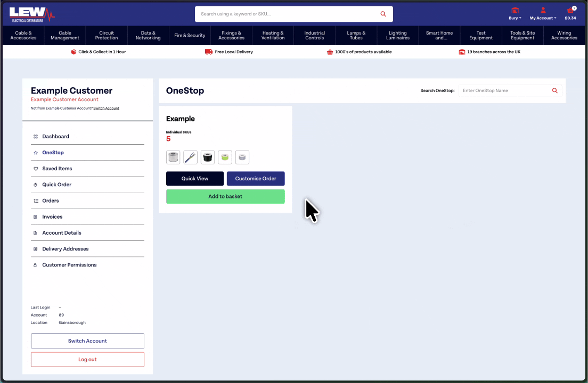Select the green cable reel product thumbnail

pos(225,157)
